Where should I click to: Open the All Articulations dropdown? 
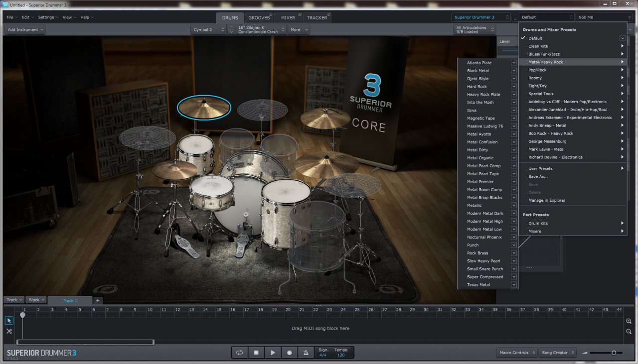pos(475,30)
